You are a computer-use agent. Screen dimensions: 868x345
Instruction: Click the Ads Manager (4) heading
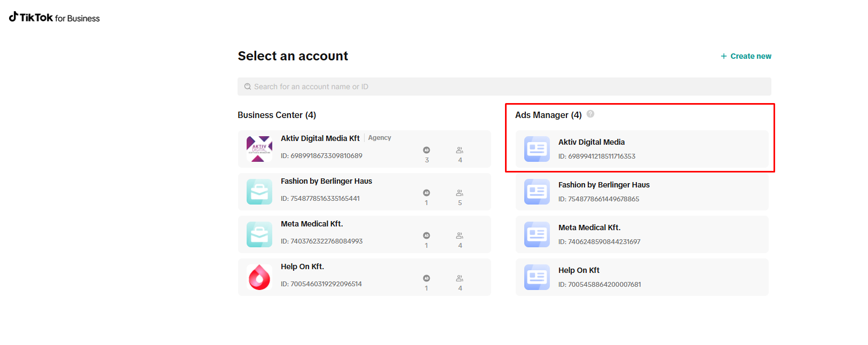point(548,115)
